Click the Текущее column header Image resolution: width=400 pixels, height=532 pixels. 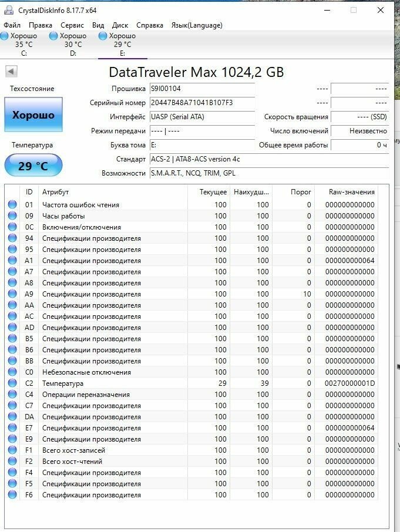click(209, 192)
